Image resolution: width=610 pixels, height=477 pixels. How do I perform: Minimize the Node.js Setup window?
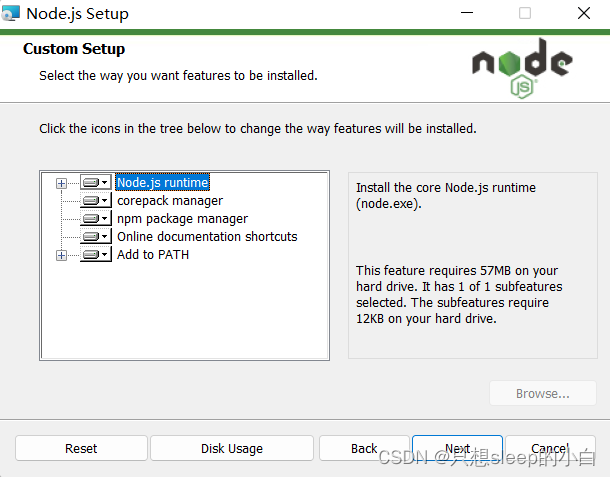coord(467,13)
